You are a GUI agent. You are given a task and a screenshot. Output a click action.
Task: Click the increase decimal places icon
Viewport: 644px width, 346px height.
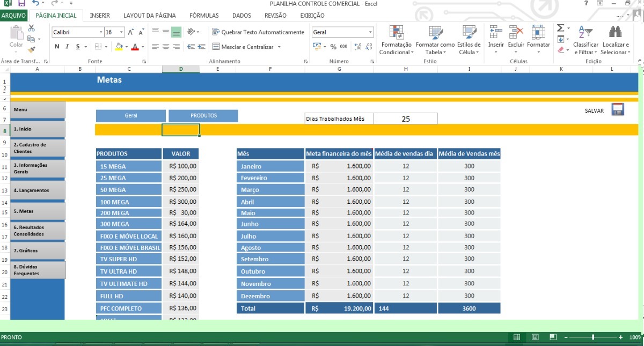[358, 47]
